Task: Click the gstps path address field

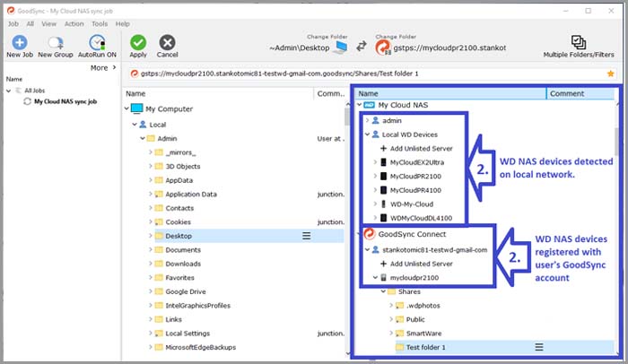Action: [359, 74]
